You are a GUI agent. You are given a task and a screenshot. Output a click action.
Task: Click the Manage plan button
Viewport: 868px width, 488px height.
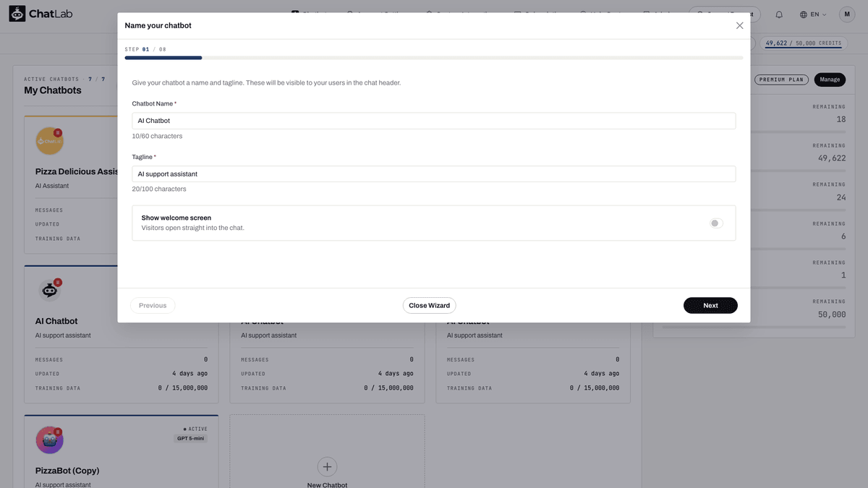830,80
